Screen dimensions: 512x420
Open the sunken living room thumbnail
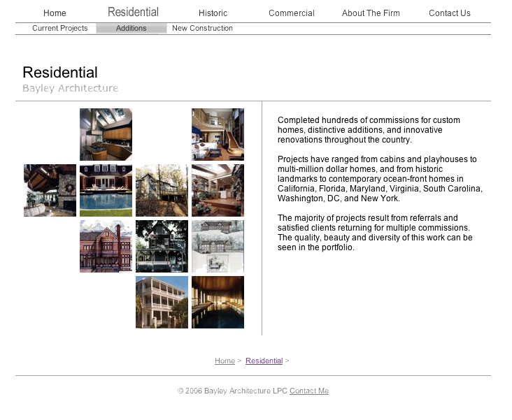[x=218, y=190]
